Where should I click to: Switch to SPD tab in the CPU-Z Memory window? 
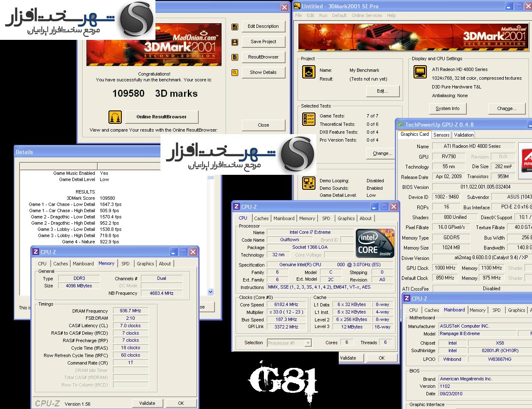coord(126,264)
